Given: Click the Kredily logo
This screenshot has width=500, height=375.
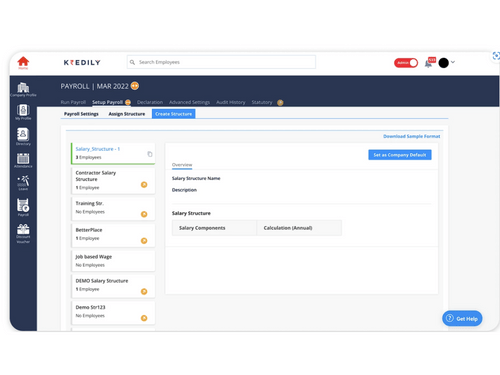Looking at the screenshot, I should coord(82,62).
